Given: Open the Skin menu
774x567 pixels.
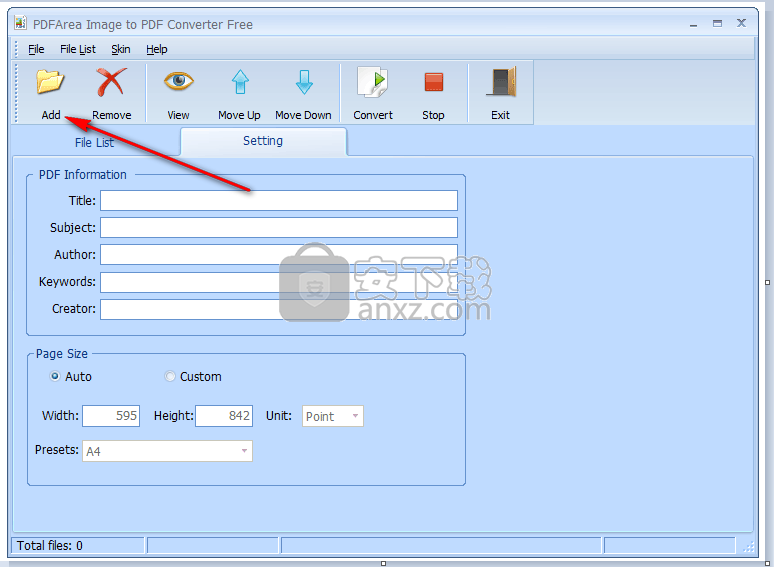Looking at the screenshot, I should [x=120, y=49].
